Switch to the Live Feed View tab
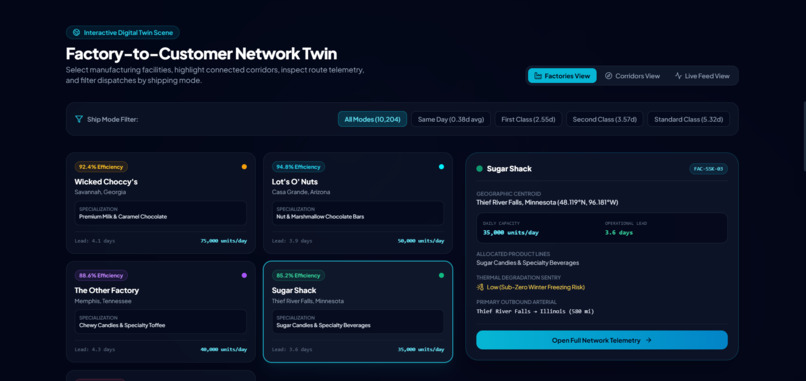The height and width of the screenshot is (381, 806). (702, 76)
